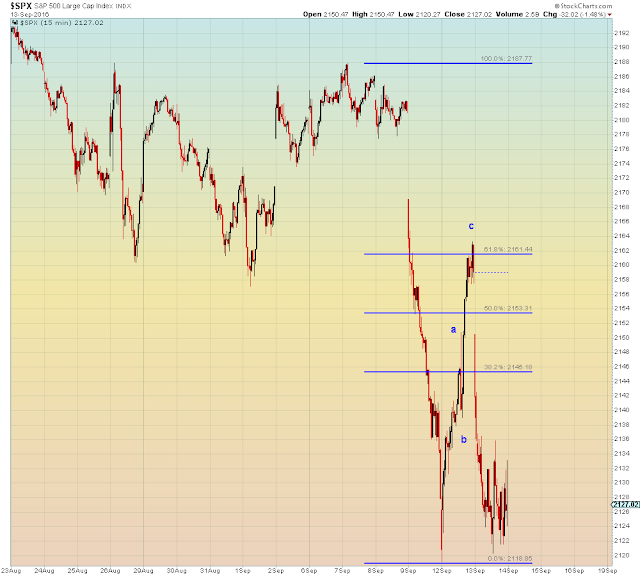Click the 8Sep date axis label

(x=376, y=571)
